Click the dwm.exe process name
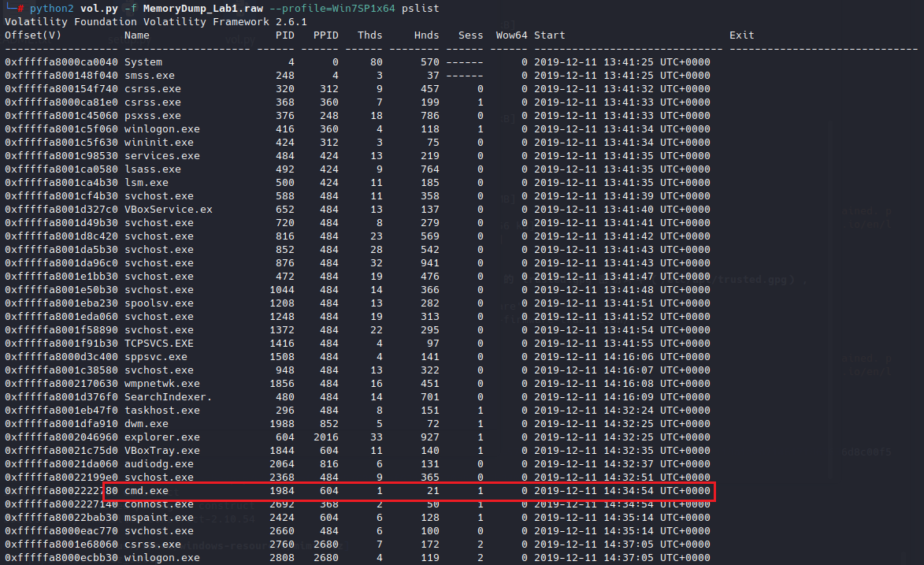The width and height of the screenshot is (924, 565). 147,424
